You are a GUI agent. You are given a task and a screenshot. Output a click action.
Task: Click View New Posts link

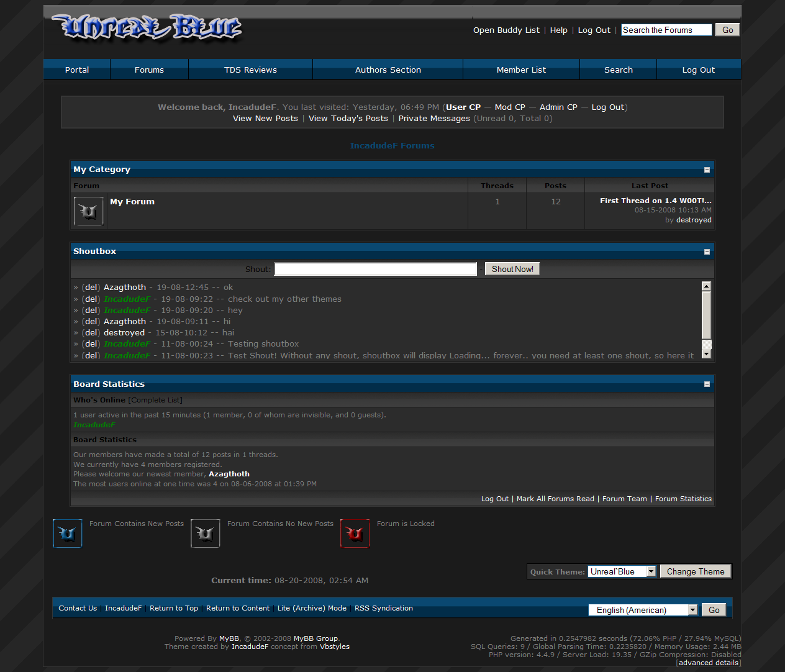[x=265, y=118]
